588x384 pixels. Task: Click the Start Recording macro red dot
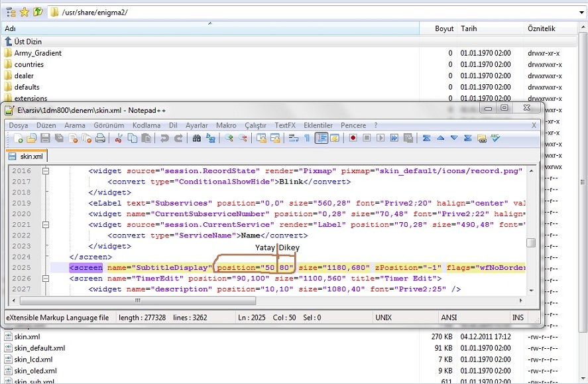click(353, 138)
